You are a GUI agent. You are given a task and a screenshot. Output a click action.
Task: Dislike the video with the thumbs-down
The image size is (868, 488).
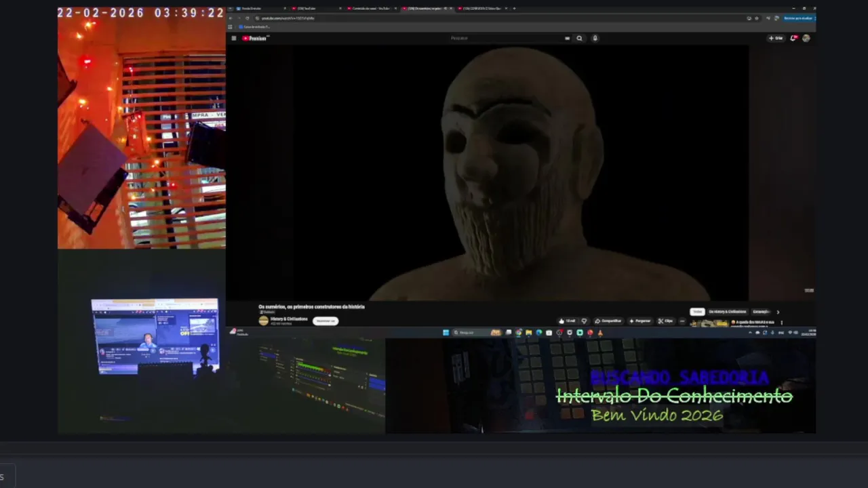click(x=584, y=321)
